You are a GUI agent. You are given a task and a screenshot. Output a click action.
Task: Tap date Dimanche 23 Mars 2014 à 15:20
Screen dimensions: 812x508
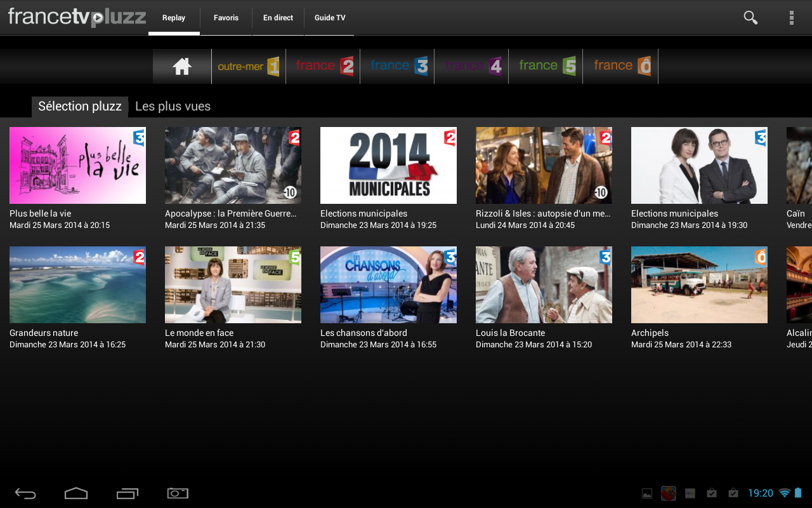click(534, 345)
